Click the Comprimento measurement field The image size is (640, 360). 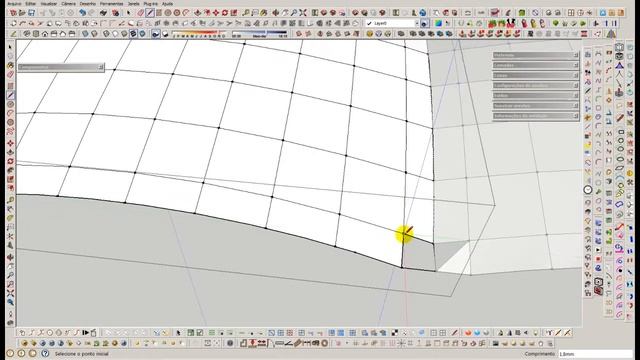595,354
